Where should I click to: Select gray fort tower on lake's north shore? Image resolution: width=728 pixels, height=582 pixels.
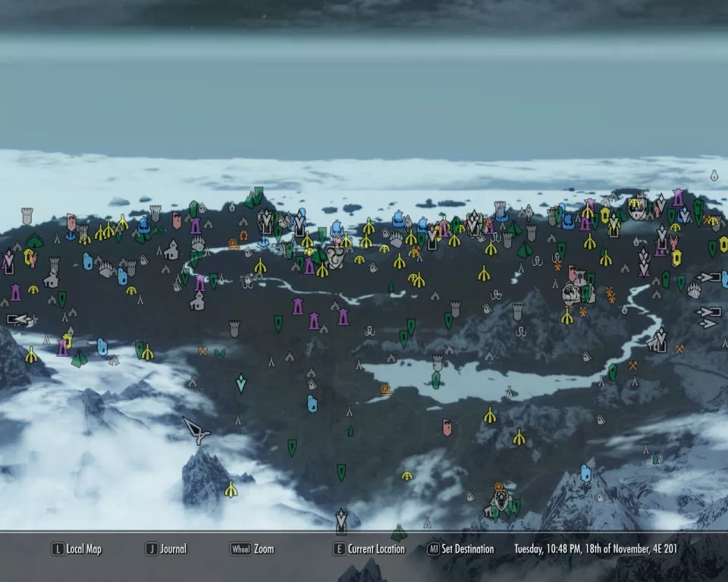pos(438,362)
